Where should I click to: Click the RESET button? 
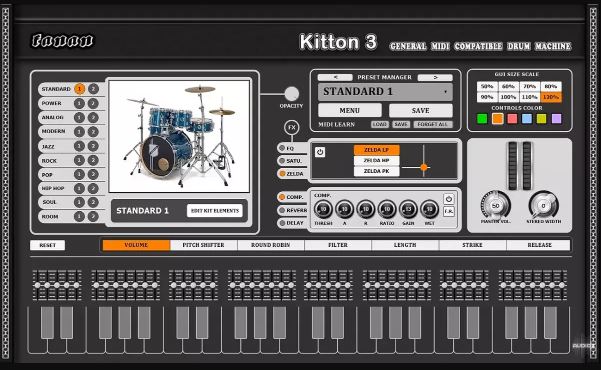[48, 245]
